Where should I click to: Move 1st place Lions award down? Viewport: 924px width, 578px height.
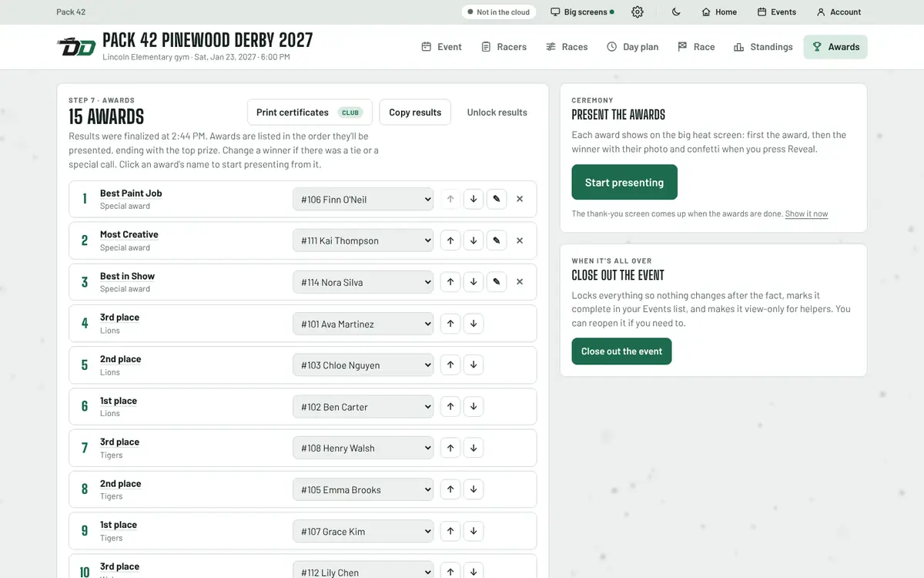point(474,406)
